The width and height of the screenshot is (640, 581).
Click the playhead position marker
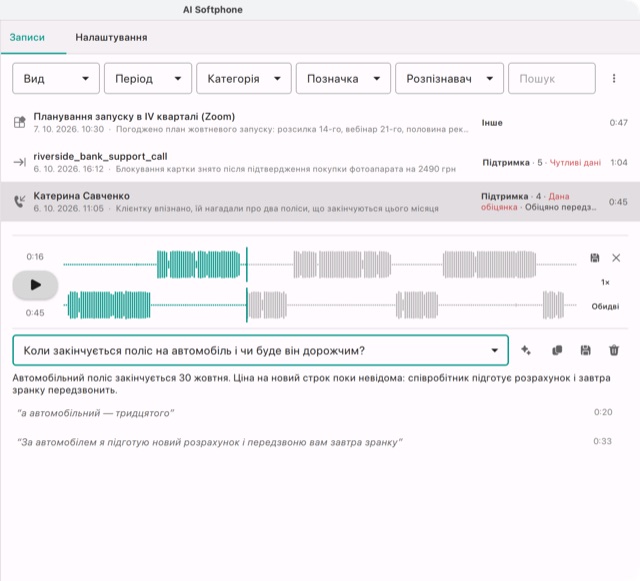tap(247, 285)
